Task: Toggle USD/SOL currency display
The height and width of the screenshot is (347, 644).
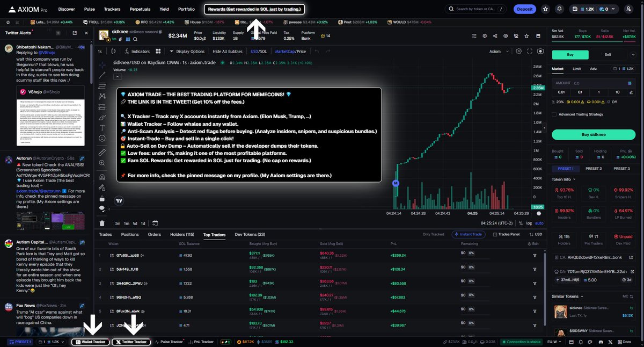Action: coord(259,52)
